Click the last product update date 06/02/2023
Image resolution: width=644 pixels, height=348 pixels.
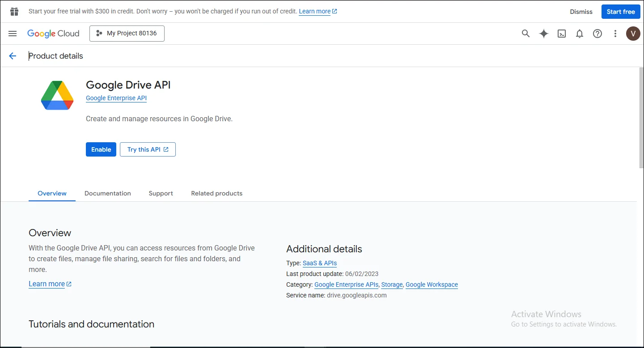coord(362,274)
